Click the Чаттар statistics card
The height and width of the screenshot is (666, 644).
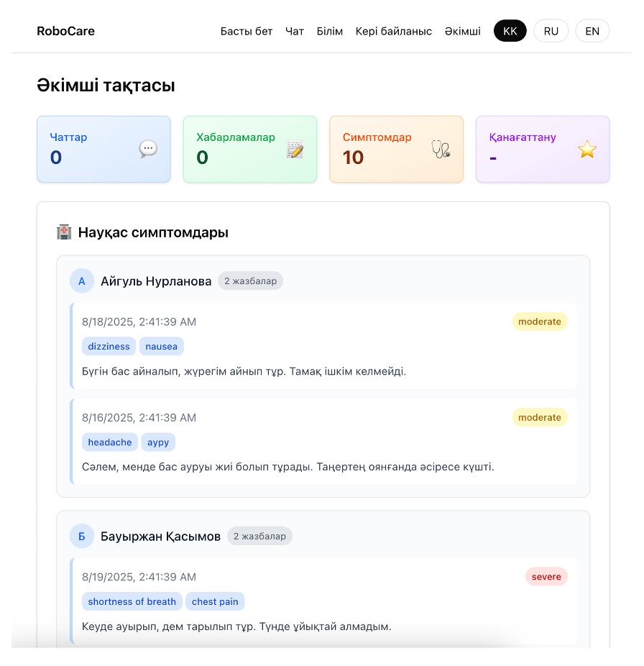[104, 149]
